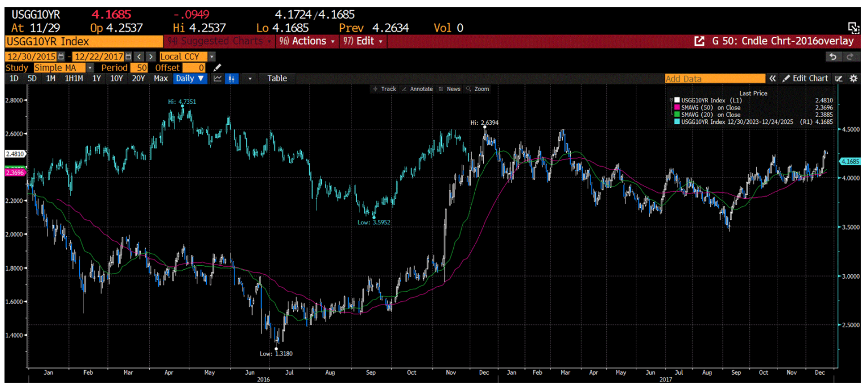Select the candlestick chart style icon
The width and height of the screenshot is (868, 390).
tap(232, 79)
